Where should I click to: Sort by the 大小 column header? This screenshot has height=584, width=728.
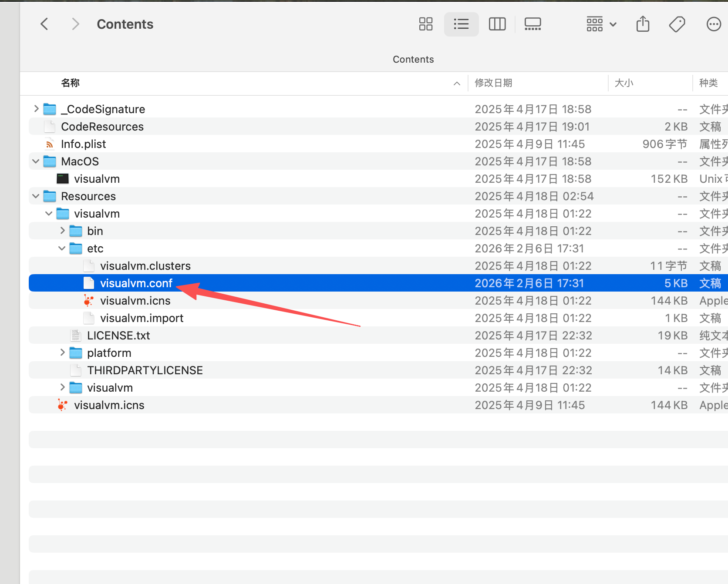pyautogui.click(x=624, y=83)
